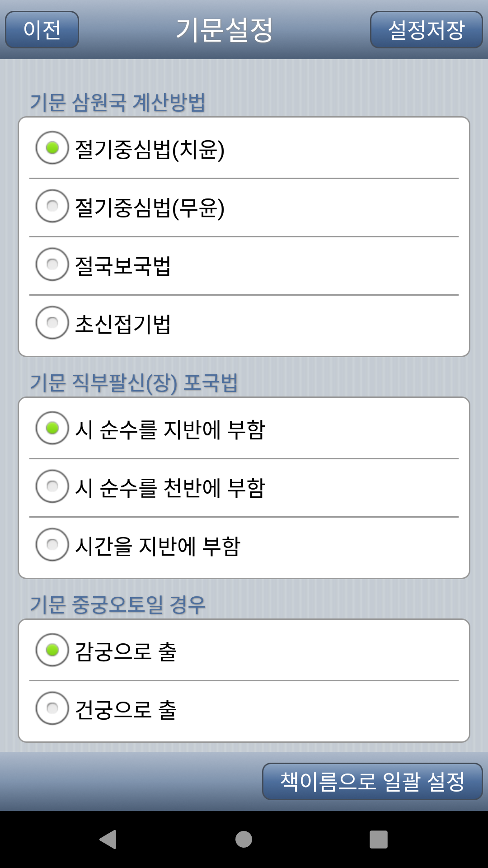
Task: Tap the 기문 중궁오토일 경우 section header
Action: [x=117, y=604]
